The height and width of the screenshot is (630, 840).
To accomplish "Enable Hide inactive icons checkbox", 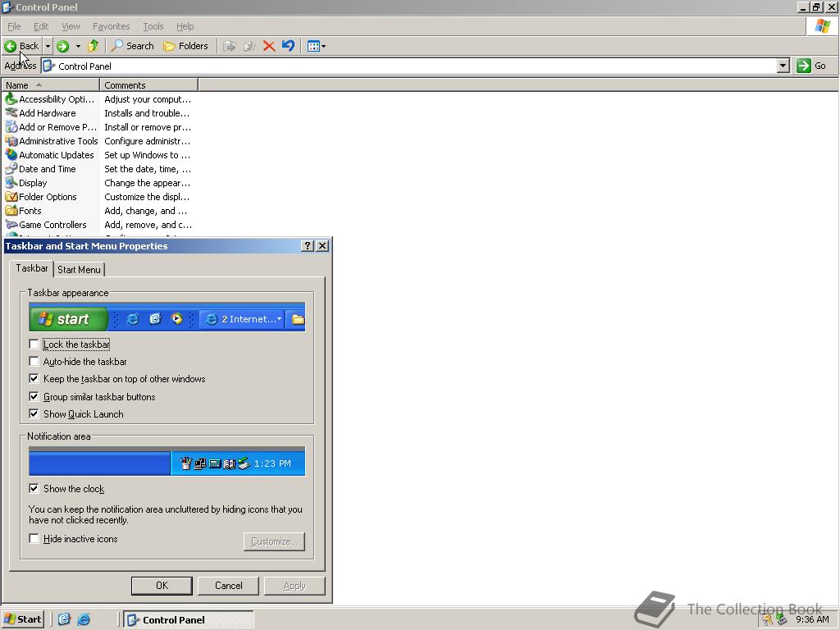I will pos(34,539).
